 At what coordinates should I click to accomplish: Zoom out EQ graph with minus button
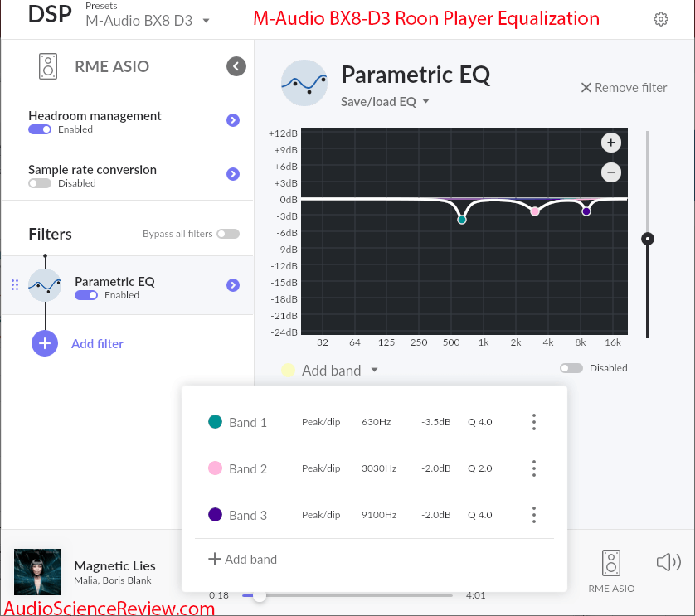[x=610, y=172]
